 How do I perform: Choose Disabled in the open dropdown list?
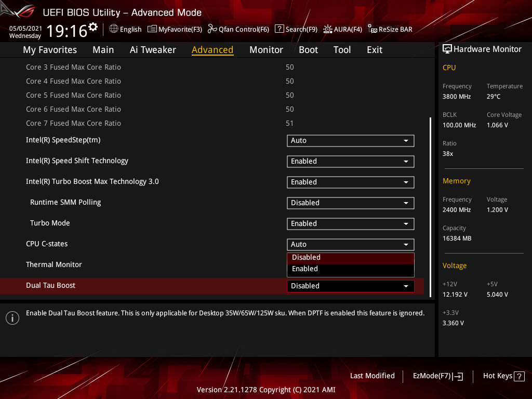[x=351, y=258]
